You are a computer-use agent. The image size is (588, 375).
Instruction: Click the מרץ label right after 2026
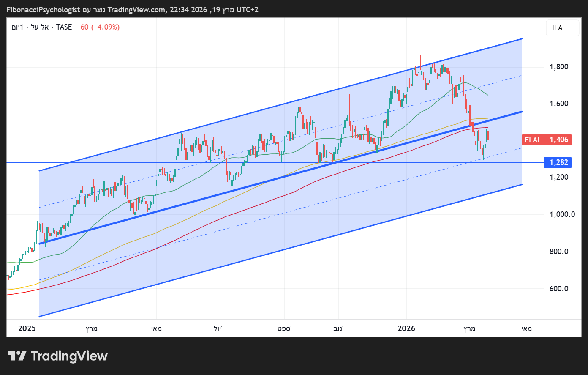click(x=469, y=328)
